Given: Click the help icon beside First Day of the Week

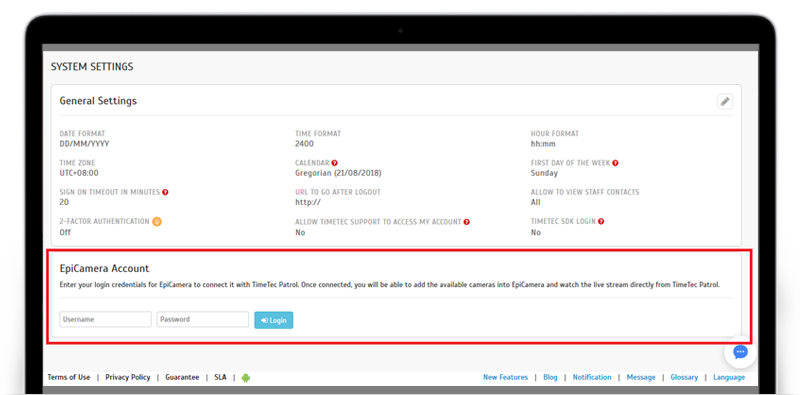Looking at the screenshot, I should tap(615, 163).
